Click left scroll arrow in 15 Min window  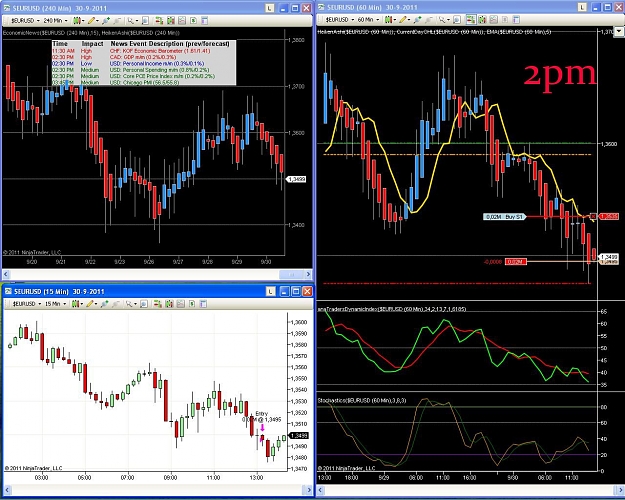[7, 490]
